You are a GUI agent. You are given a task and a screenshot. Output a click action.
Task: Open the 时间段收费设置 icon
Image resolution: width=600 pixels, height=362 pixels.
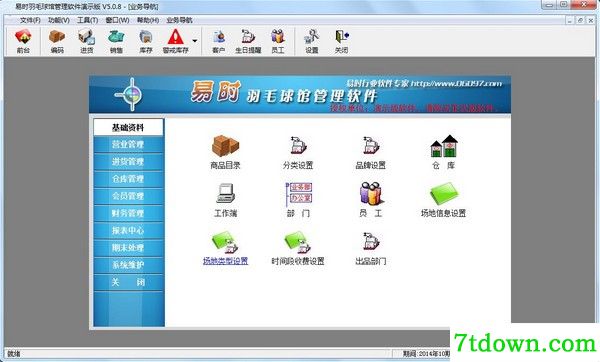(x=298, y=242)
